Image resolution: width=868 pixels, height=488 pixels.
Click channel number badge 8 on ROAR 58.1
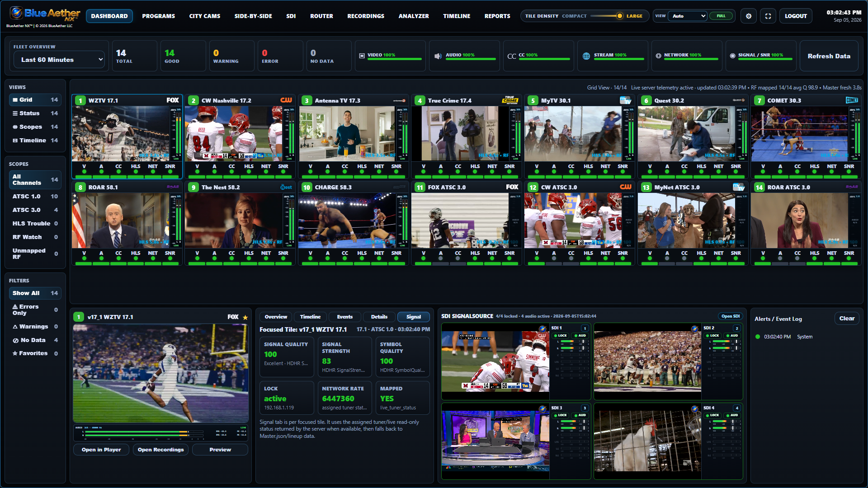pyautogui.click(x=80, y=187)
